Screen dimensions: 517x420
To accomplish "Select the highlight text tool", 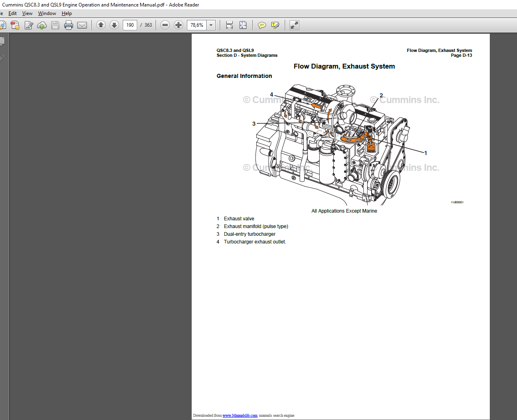I will click(275, 25).
